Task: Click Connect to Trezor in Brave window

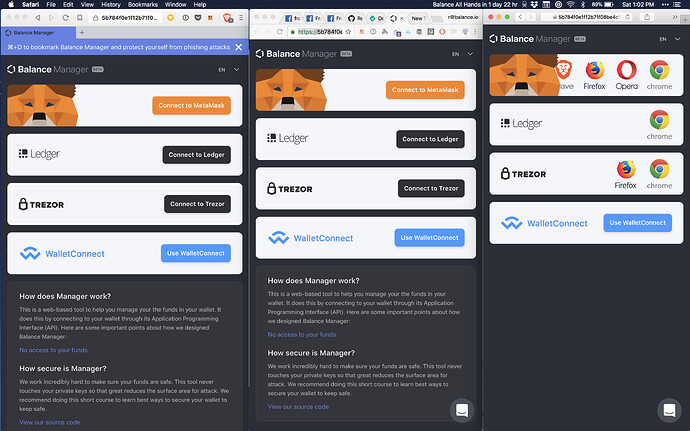Action: click(x=197, y=204)
